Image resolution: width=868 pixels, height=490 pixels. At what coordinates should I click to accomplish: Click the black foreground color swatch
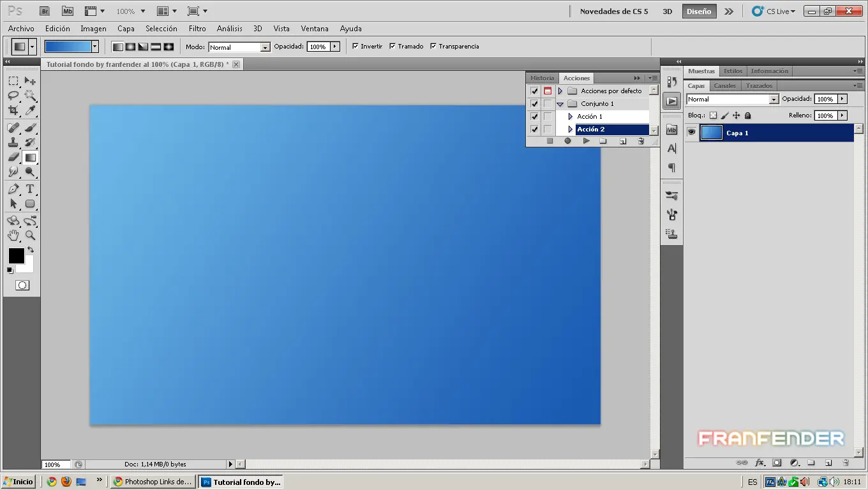coord(16,255)
